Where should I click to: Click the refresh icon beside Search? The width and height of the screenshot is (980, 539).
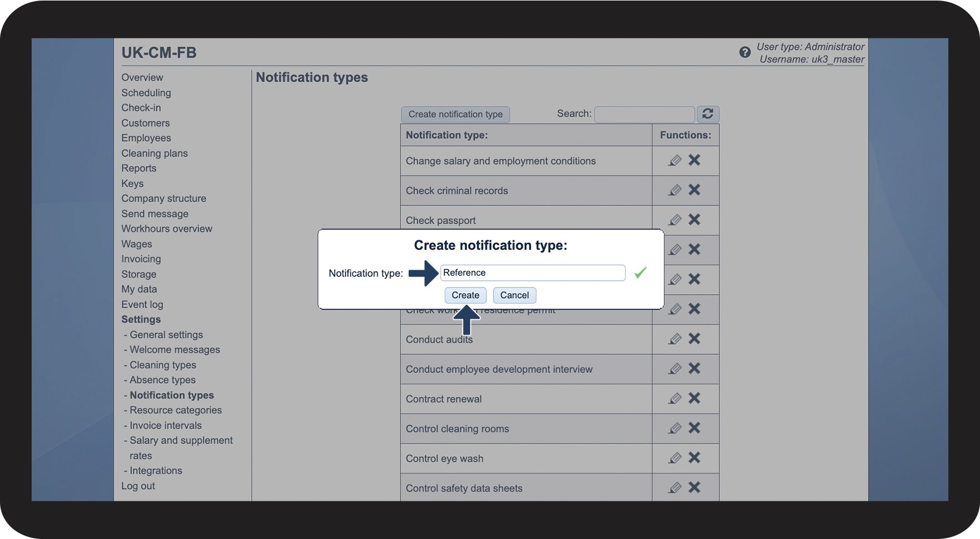[708, 114]
